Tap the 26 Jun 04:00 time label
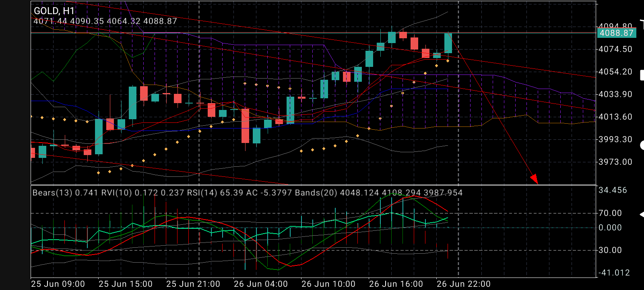 click(x=261, y=284)
